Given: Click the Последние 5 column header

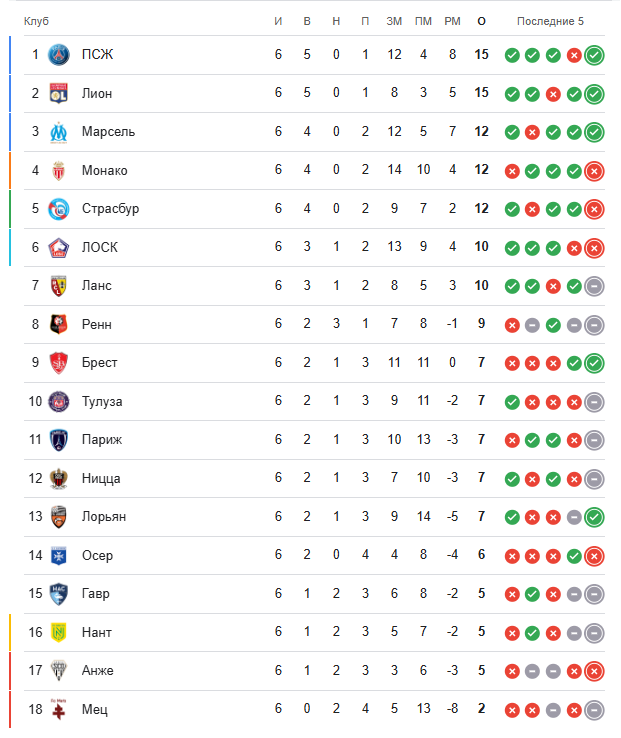Looking at the screenshot, I should (x=550, y=22).
